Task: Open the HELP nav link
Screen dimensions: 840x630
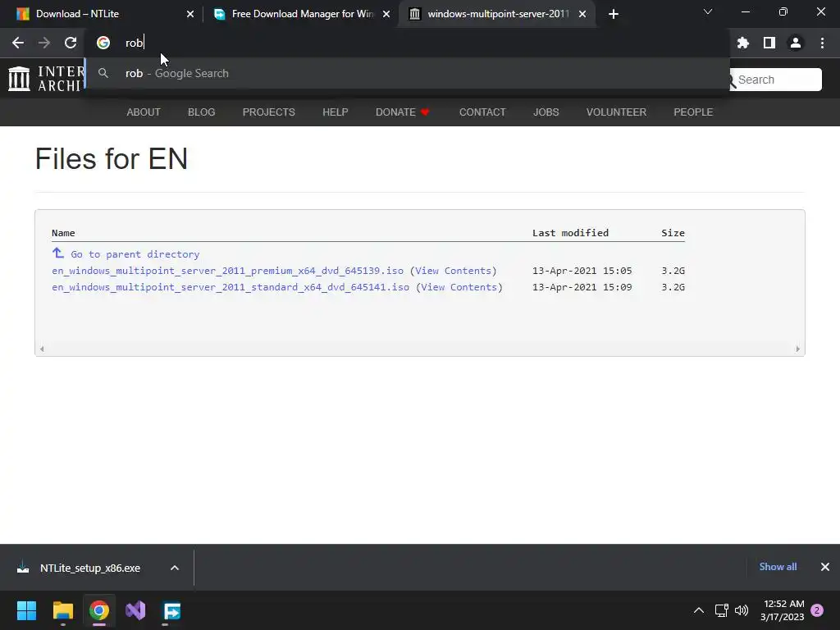Action: point(336,112)
